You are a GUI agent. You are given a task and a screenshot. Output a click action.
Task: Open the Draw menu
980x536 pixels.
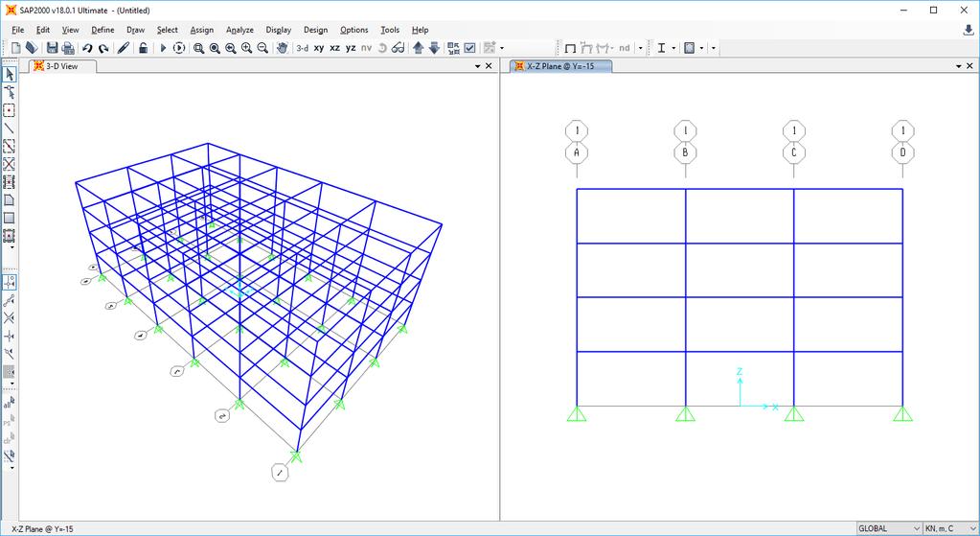[135, 30]
